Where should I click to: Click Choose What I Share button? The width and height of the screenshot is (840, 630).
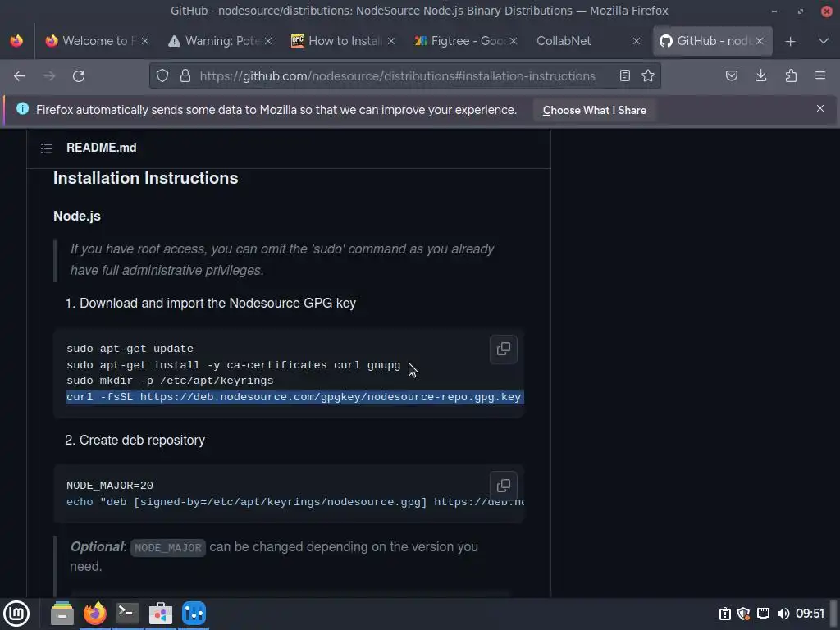click(x=594, y=111)
